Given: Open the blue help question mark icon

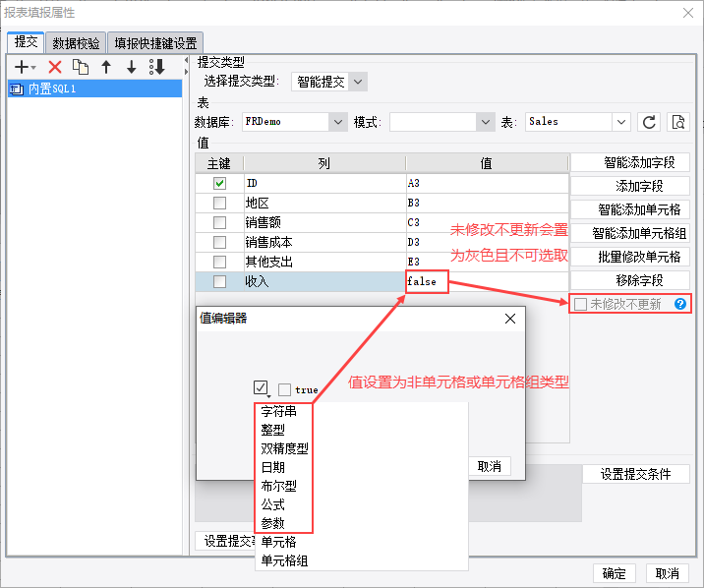Looking at the screenshot, I should coord(680,304).
